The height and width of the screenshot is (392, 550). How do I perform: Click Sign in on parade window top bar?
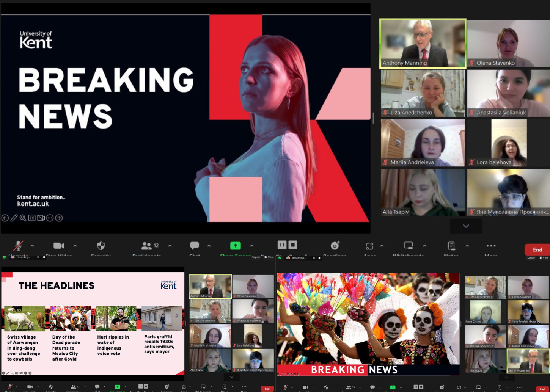pos(531,258)
